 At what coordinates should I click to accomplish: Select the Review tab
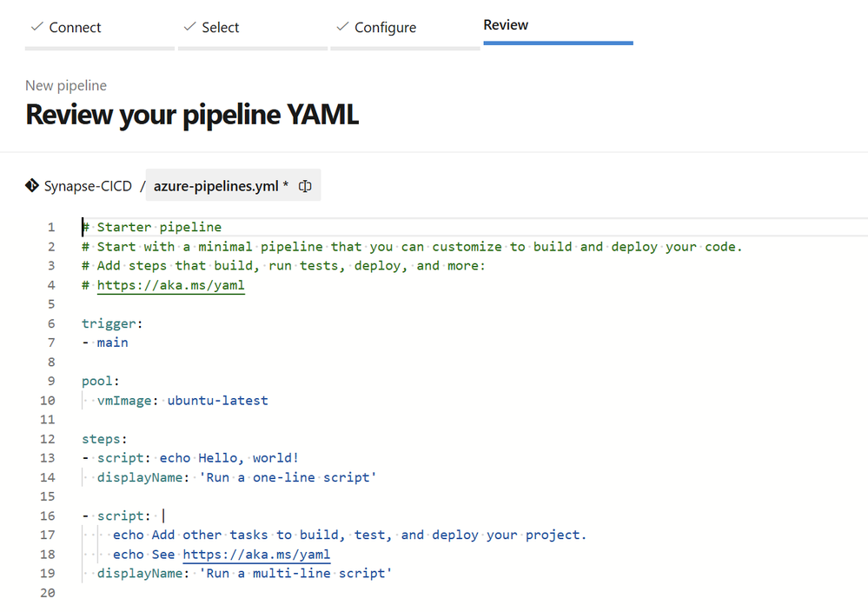tap(506, 25)
